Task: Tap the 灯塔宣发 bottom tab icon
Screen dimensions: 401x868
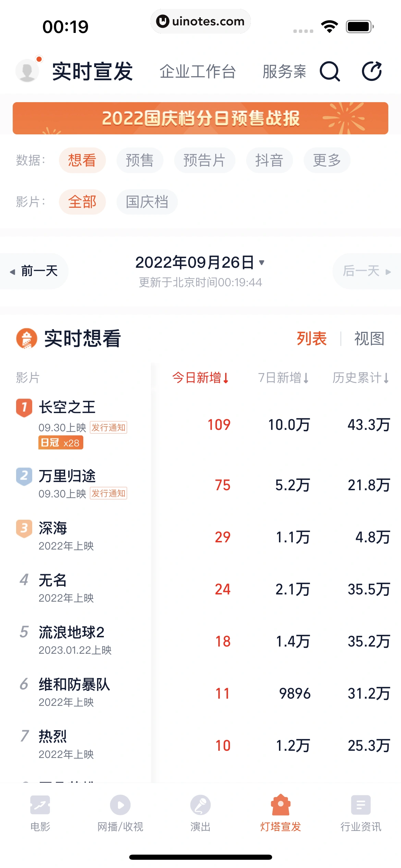Action: (280, 805)
